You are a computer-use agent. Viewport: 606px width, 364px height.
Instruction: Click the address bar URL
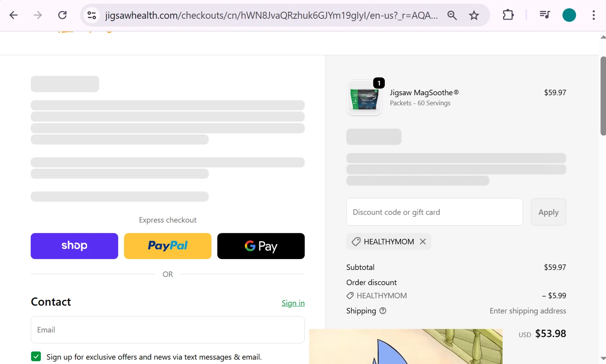coord(271,15)
